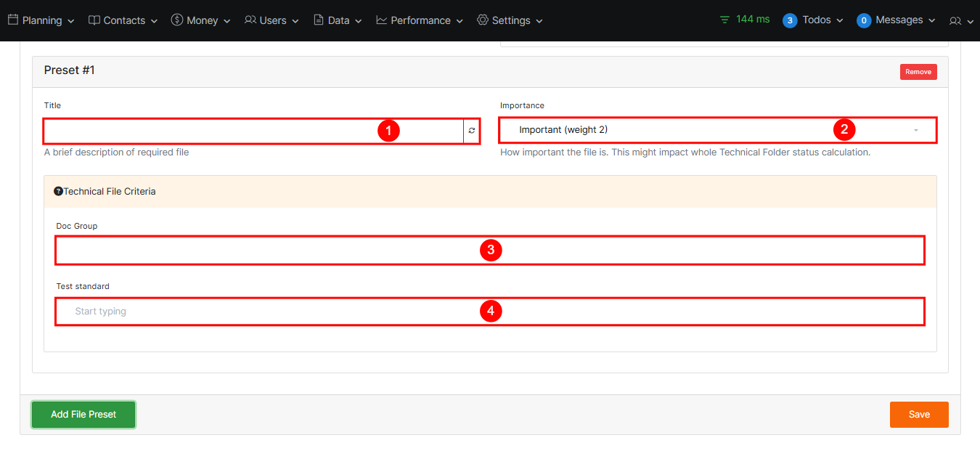Click the document icon for Data
Image resolution: width=980 pixels, height=459 pixels.
[x=319, y=20]
